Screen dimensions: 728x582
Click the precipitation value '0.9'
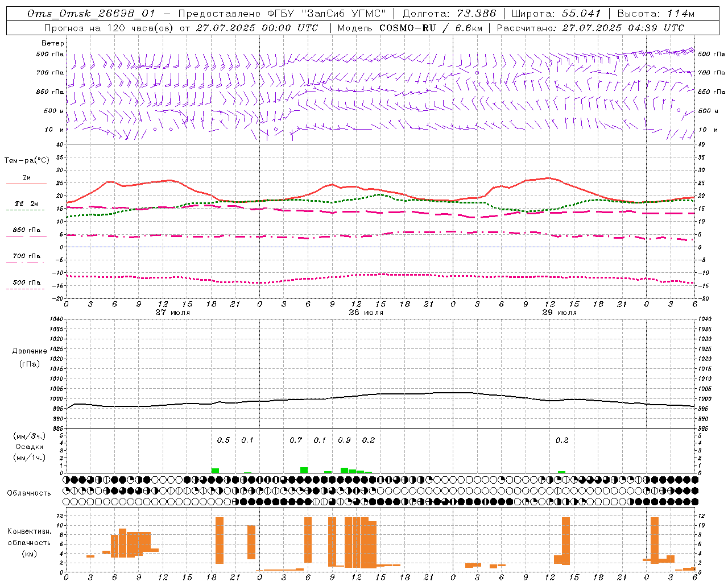pos(344,440)
